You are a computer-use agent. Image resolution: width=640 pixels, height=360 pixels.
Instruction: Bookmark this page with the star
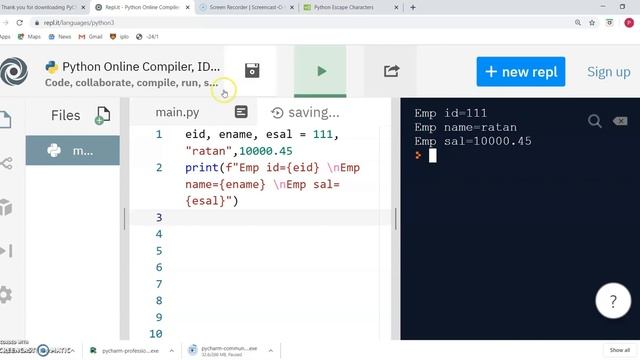click(592, 23)
